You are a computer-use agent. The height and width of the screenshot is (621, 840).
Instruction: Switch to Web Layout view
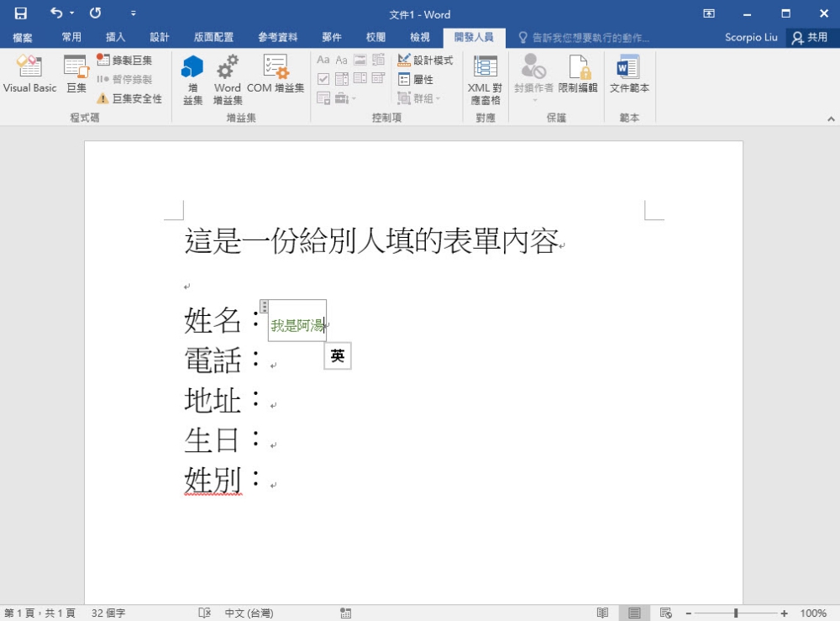coord(666,613)
